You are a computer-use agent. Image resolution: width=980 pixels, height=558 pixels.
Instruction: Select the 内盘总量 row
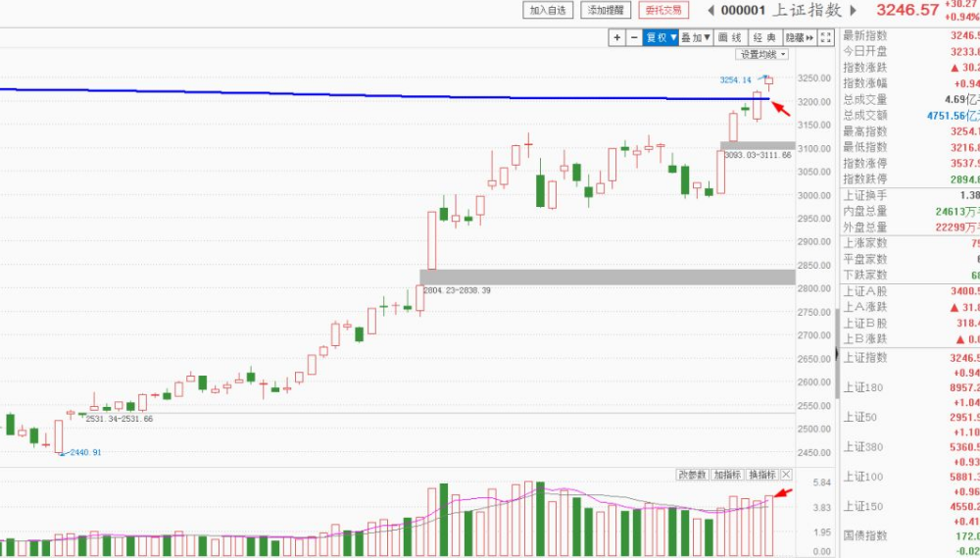[x=910, y=212]
